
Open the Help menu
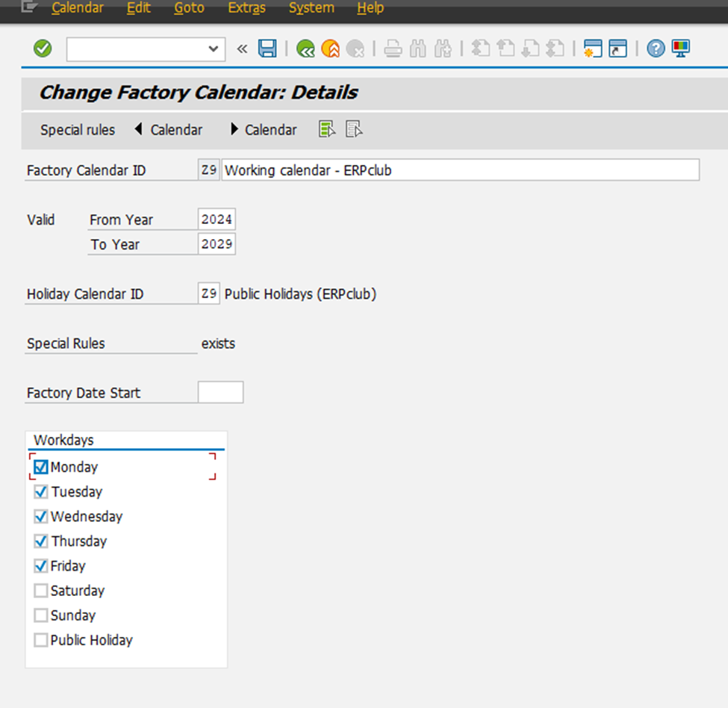tap(370, 8)
